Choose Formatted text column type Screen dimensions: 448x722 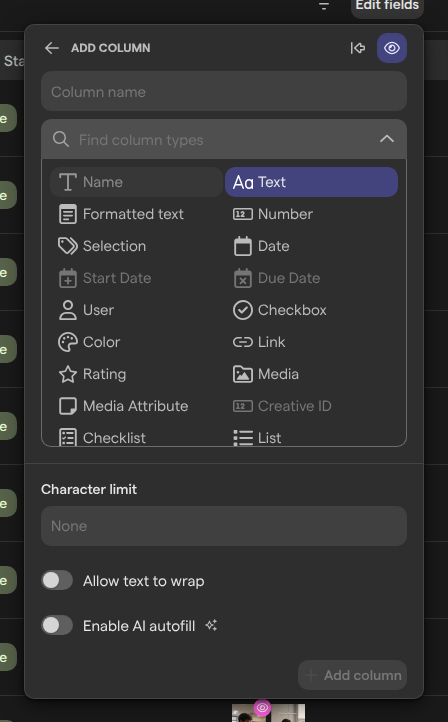(136, 214)
